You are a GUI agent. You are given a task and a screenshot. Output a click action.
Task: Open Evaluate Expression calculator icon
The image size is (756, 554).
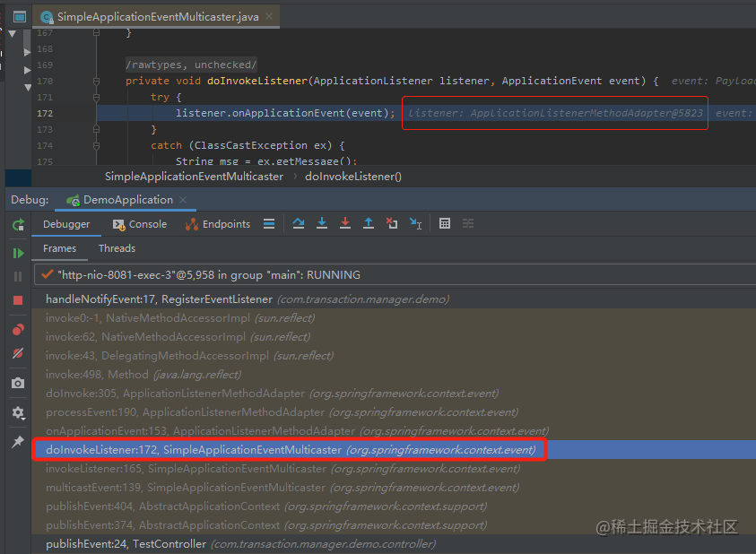[445, 223]
